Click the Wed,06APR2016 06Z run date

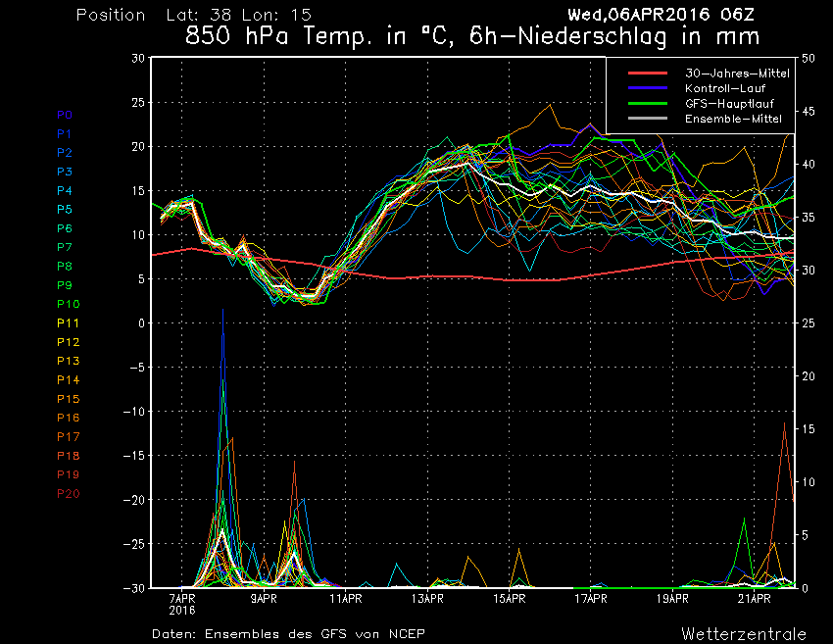(661, 15)
